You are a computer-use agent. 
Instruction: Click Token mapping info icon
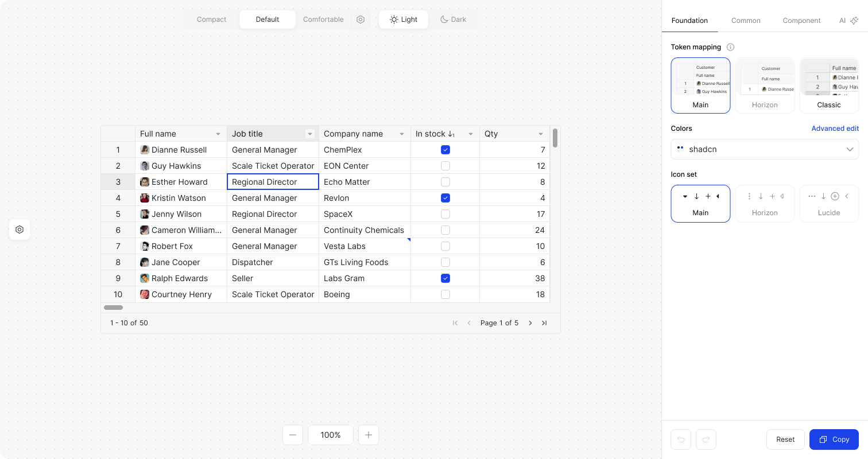tap(730, 47)
